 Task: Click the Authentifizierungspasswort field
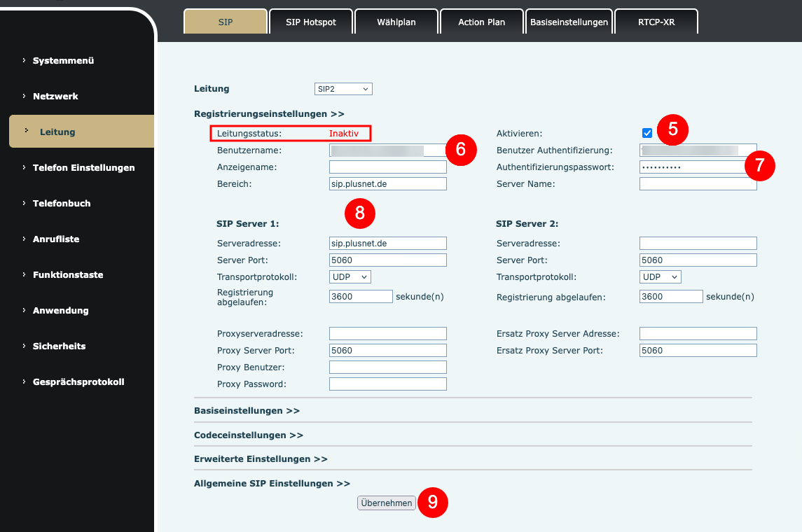point(698,167)
